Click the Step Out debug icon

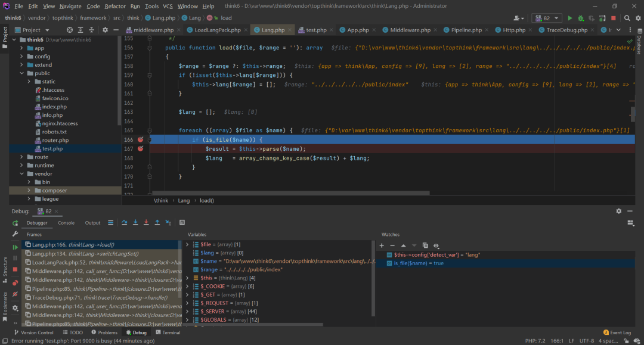(157, 223)
